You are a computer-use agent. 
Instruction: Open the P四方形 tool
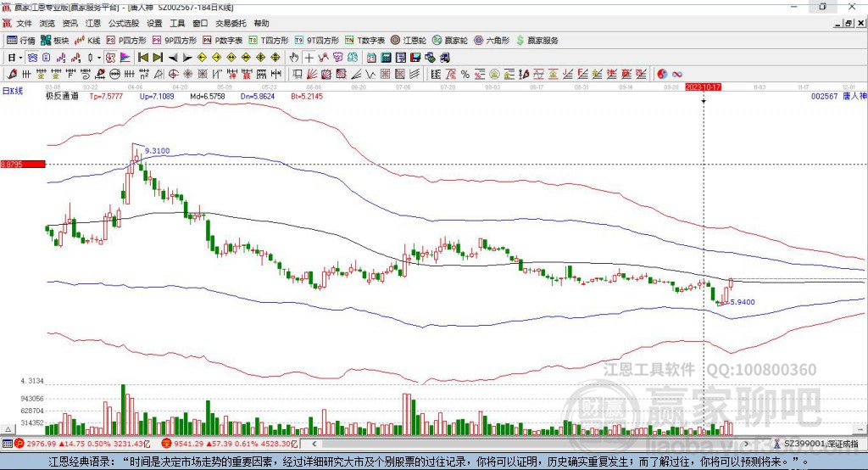pos(126,41)
